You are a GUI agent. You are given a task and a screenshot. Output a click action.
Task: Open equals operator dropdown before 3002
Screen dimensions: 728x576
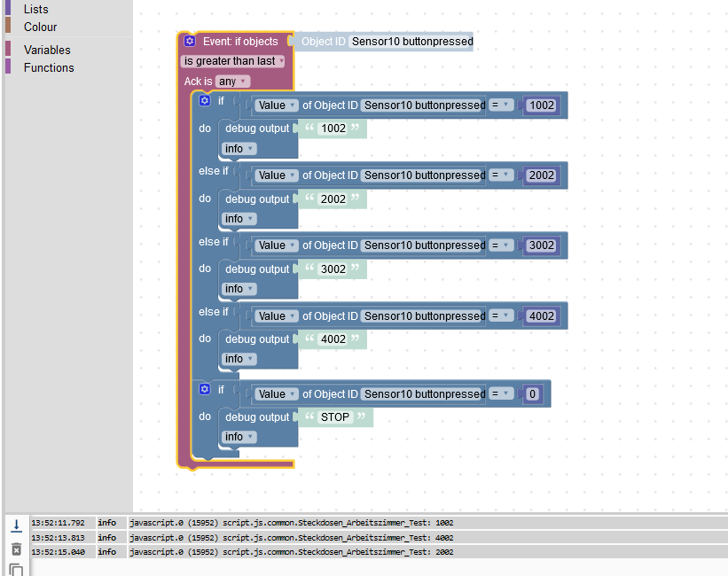point(500,245)
